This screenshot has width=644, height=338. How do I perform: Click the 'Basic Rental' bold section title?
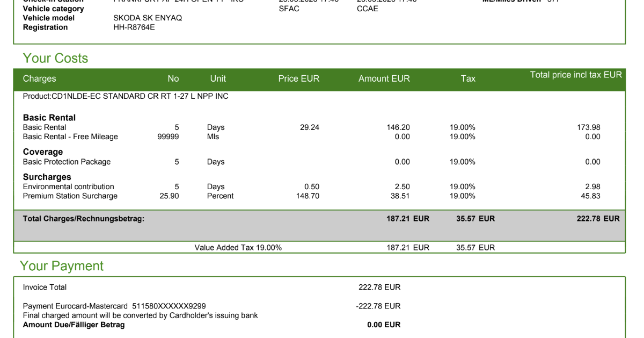click(x=49, y=118)
